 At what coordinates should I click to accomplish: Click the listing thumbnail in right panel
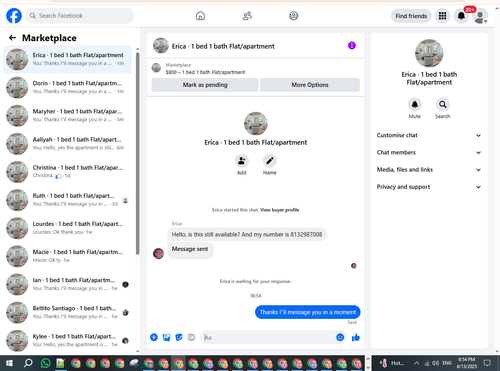tap(429, 53)
